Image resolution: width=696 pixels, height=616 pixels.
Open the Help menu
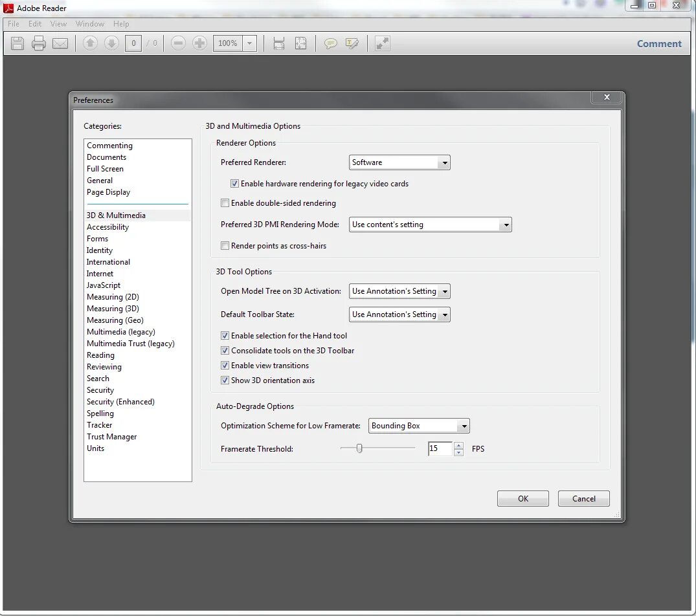120,24
